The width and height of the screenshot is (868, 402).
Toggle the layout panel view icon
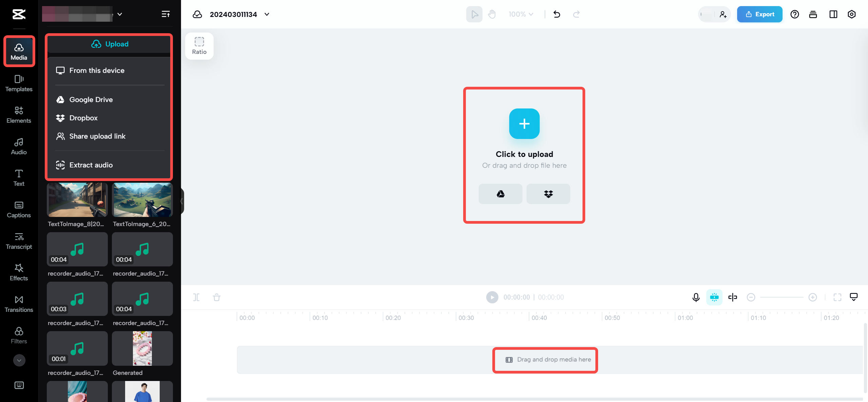pos(833,14)
